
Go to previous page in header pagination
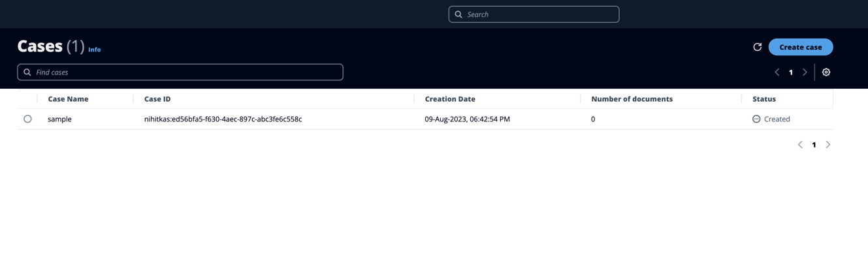point(777,72)
